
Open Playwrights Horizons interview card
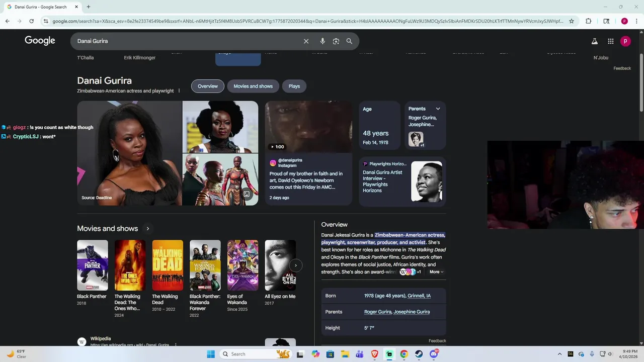click(x=403, y=182)
